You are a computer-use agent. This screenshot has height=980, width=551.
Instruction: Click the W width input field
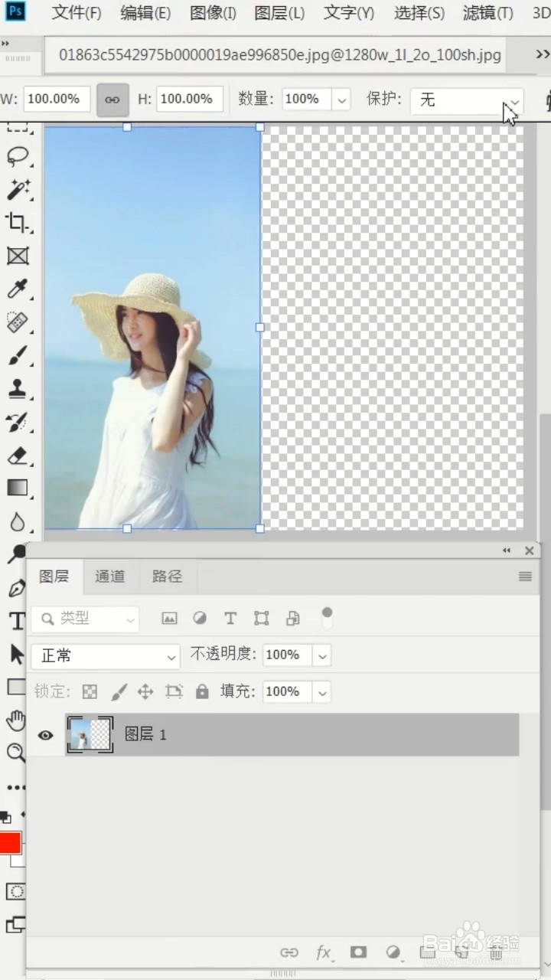click(57, 100)
